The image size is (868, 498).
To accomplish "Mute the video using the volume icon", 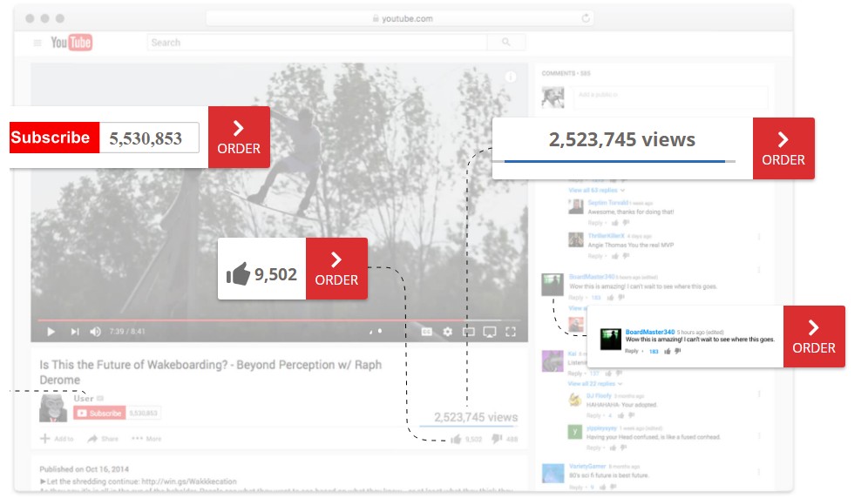I will tap(96, 332).
